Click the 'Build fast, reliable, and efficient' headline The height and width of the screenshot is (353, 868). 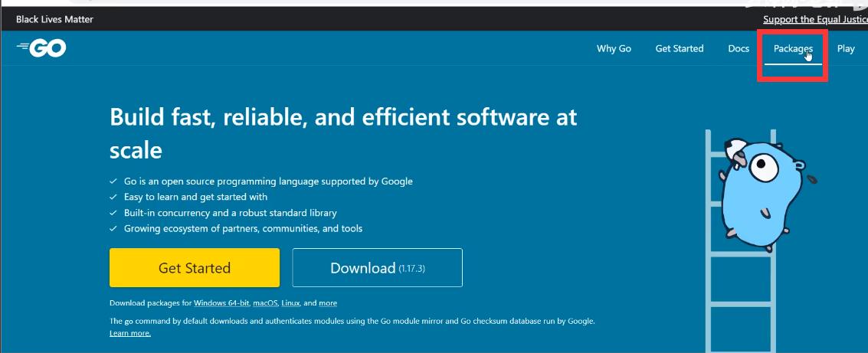click(x=343, y=133)
